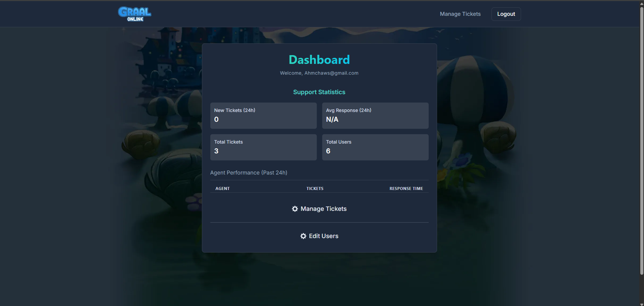Click the Support Statistics heading

(319, 92)
